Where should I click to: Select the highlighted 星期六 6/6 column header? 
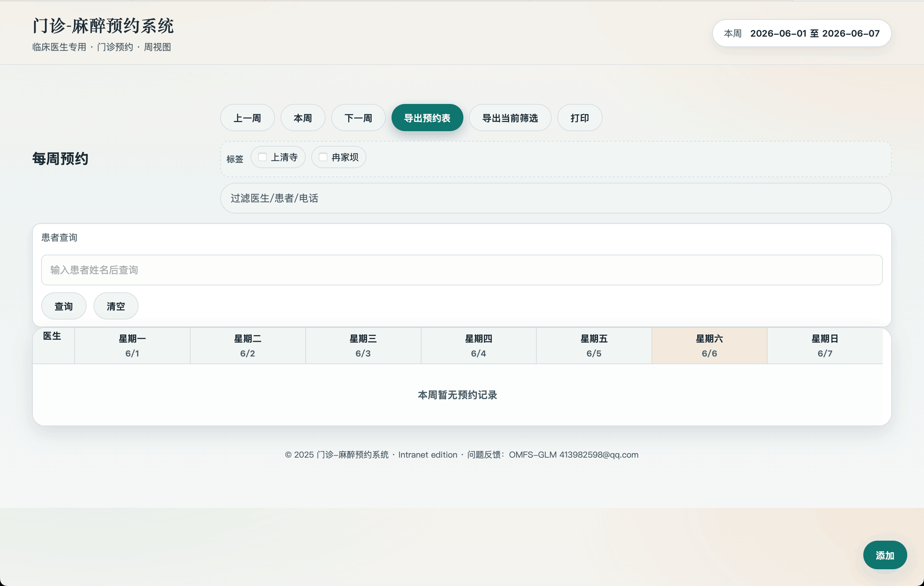click(x=709, y=346)
